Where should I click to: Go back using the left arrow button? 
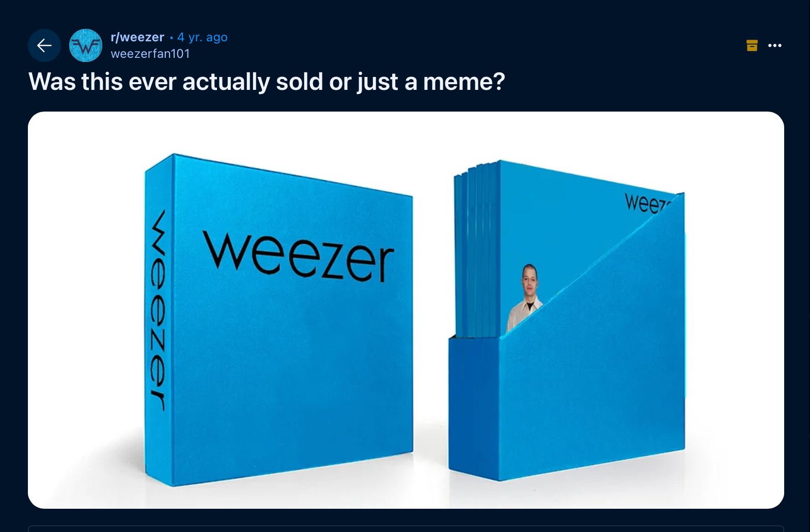point(44,45)
